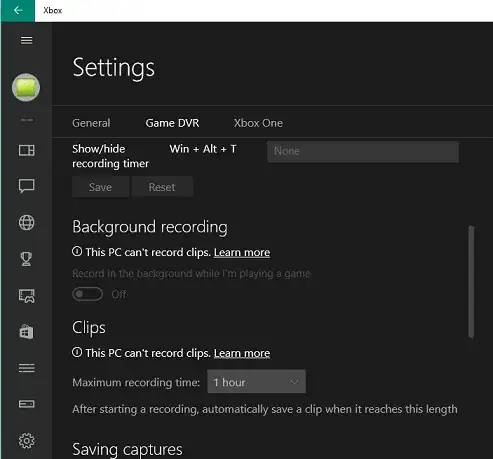Click the 'Settings' page title
493x459 pixels.
tap(114, 68)
